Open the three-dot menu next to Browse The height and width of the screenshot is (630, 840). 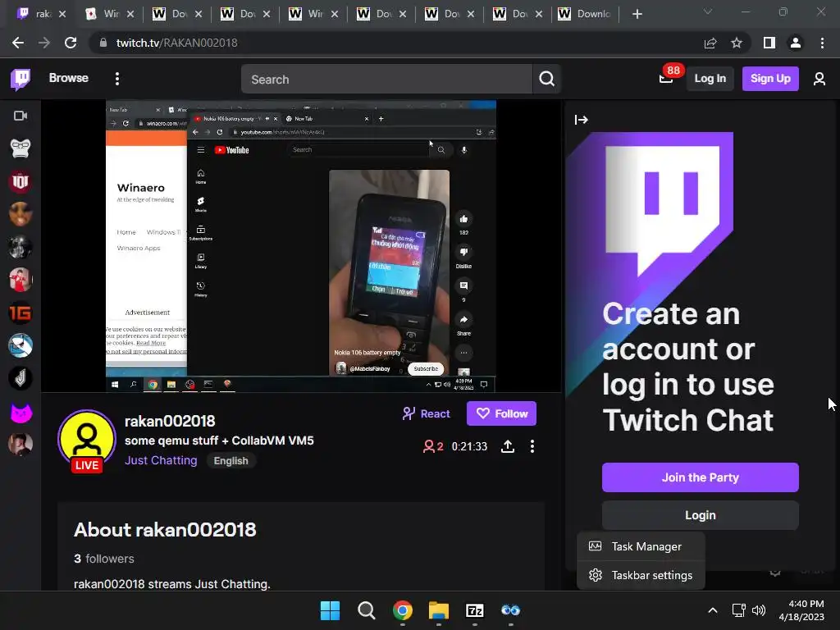coord(117,79)
